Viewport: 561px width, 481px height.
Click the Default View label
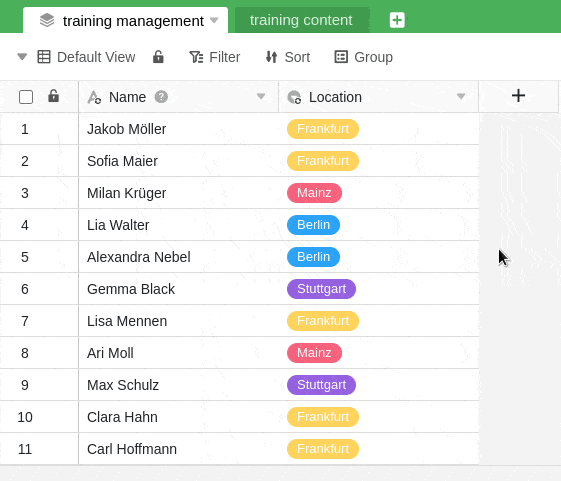pos(96,57)
